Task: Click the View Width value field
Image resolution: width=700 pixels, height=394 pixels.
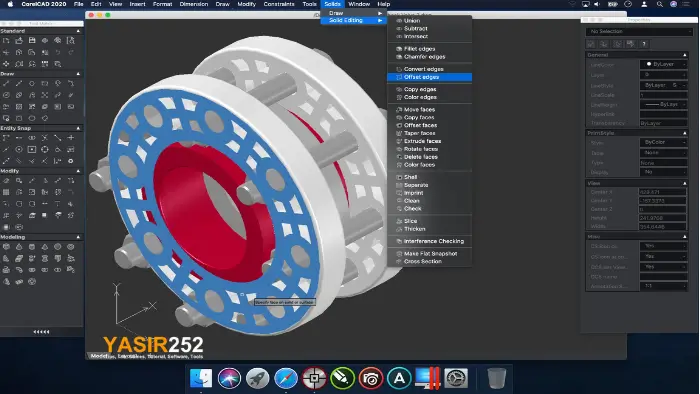Action: click(663, 226)
